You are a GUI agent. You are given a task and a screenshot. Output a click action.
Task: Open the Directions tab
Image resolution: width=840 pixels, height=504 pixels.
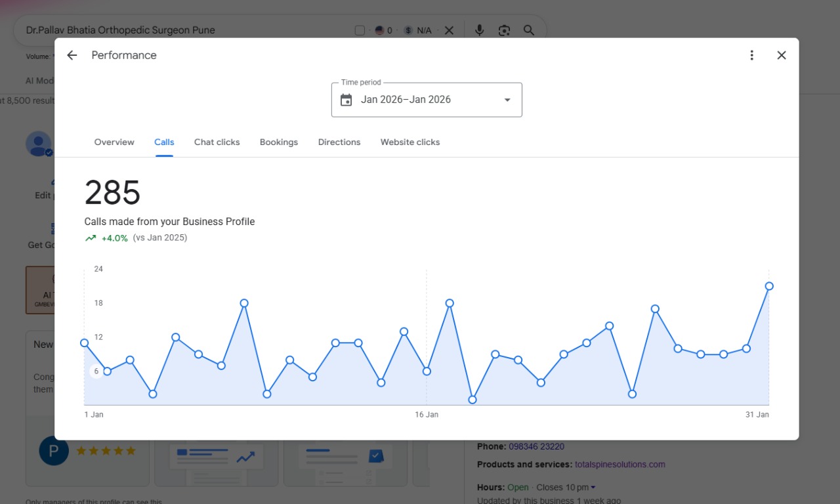click(x=339, y=142)
